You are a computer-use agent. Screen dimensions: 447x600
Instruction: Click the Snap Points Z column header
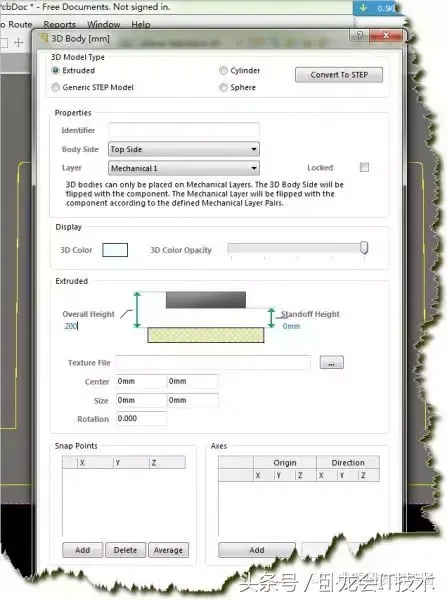pos(167,462)
